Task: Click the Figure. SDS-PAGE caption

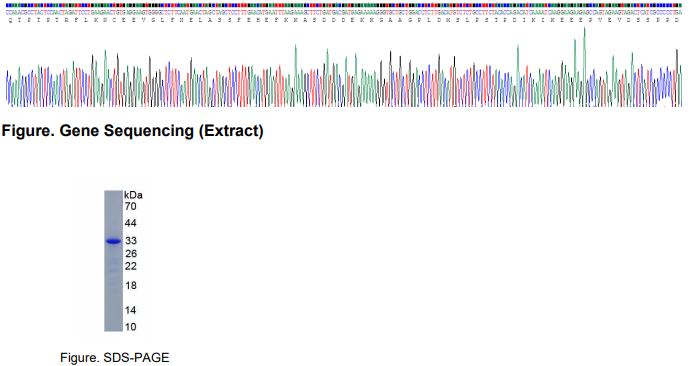Action: pos(115,358)
